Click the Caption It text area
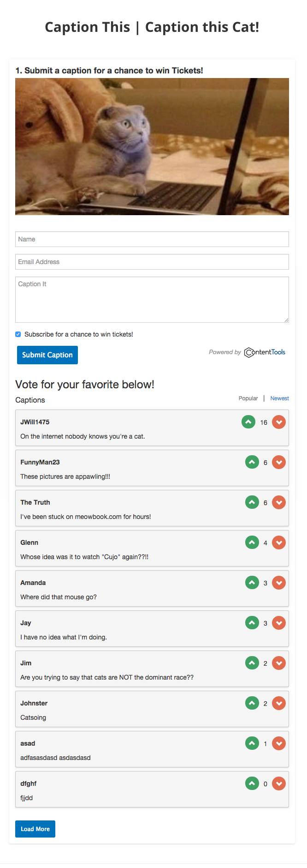The width and height of the screenshot is (307, 868). pos(152,299)
